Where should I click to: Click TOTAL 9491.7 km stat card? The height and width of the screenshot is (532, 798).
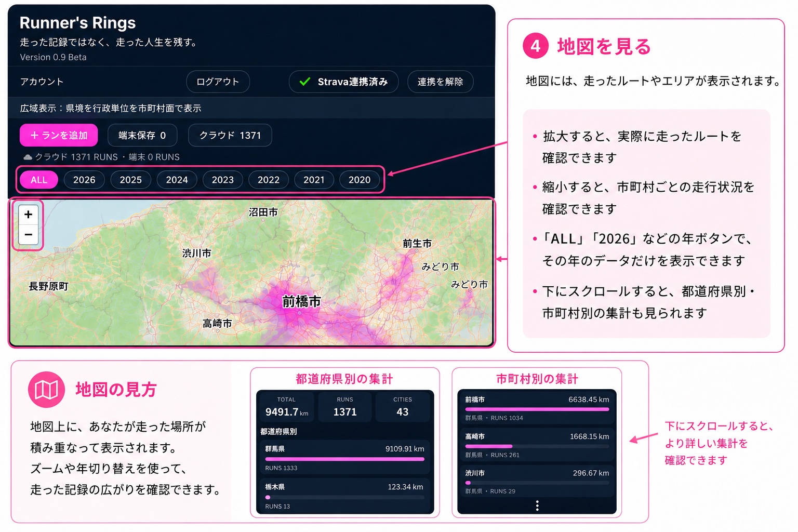286,407
